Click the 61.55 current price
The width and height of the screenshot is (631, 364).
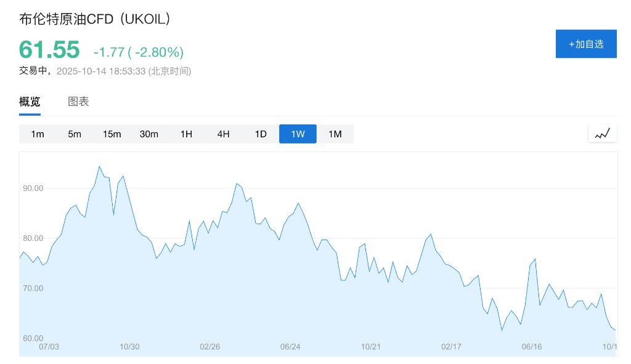point(49,49)
